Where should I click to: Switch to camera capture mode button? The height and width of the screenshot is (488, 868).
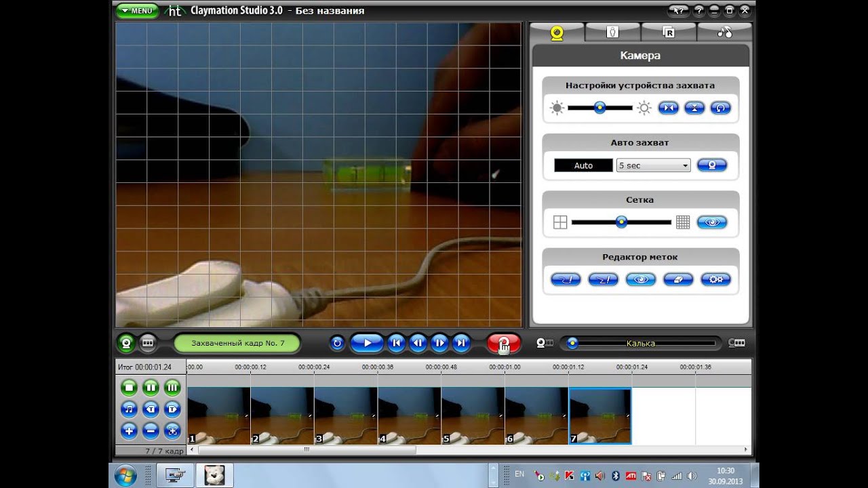click(126, 344)
